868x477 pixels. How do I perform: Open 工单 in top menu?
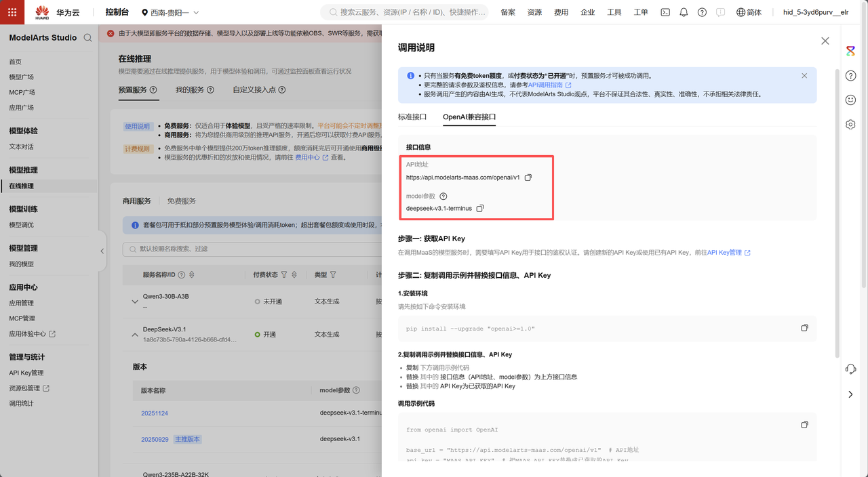[x=641, y=12]
